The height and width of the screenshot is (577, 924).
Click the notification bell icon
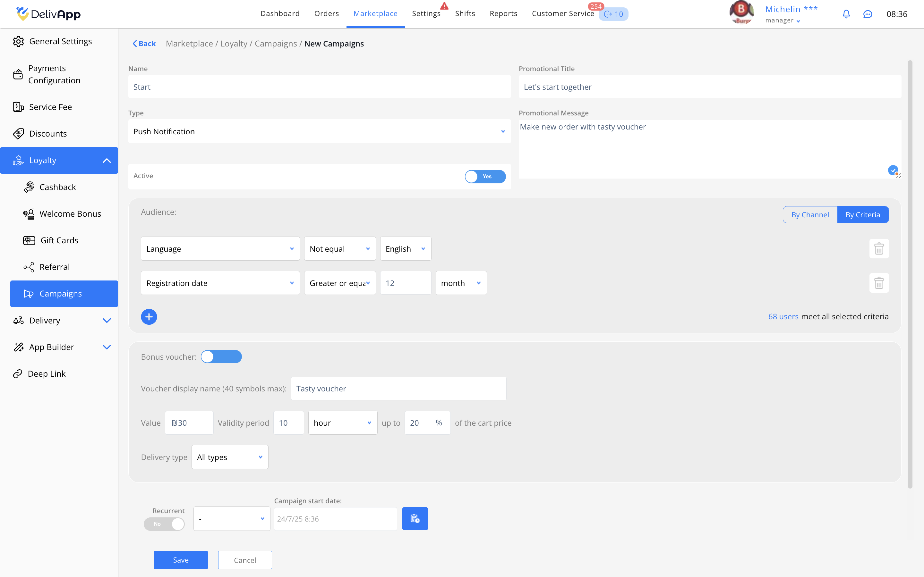tap(846, 14)
